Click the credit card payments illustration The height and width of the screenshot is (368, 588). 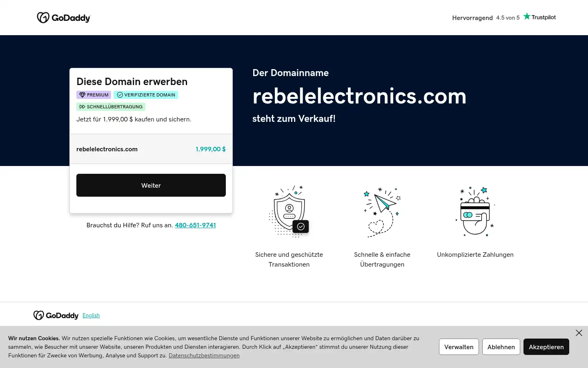pos(475,211)
